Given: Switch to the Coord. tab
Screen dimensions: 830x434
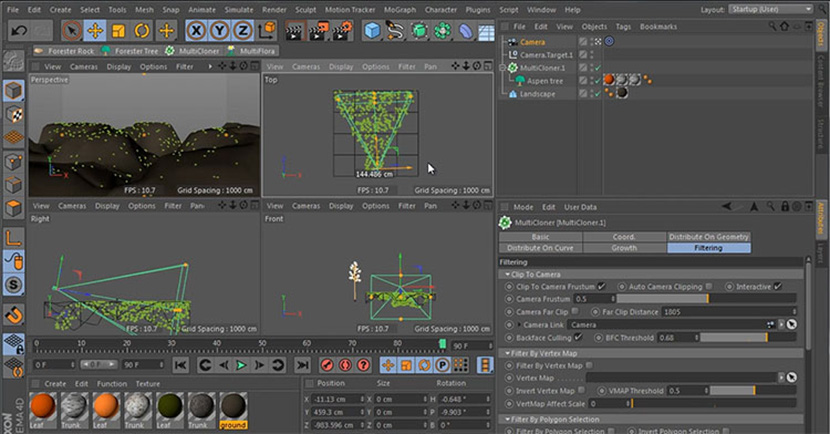Looking at the screenshot, I should click(x=624, y=237).
